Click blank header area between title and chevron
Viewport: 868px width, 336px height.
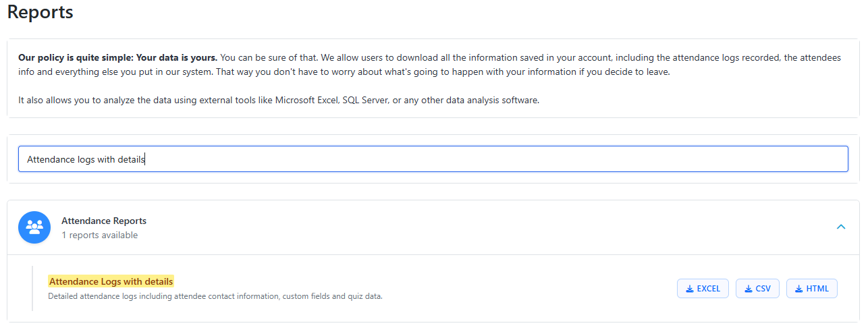point(472,227)
